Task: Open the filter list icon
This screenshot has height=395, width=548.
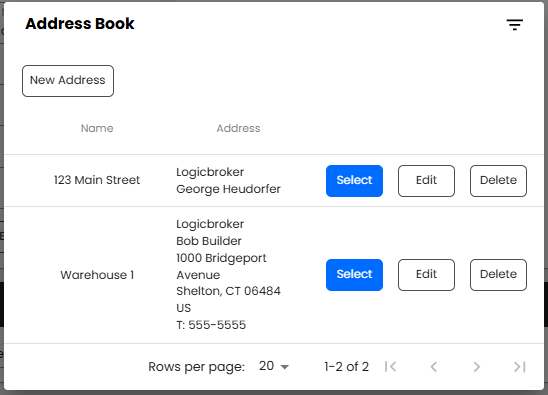Action: click(514, 24)
